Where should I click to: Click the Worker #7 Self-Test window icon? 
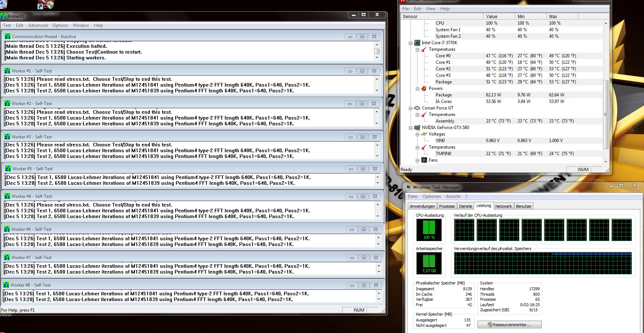(7, 257)
